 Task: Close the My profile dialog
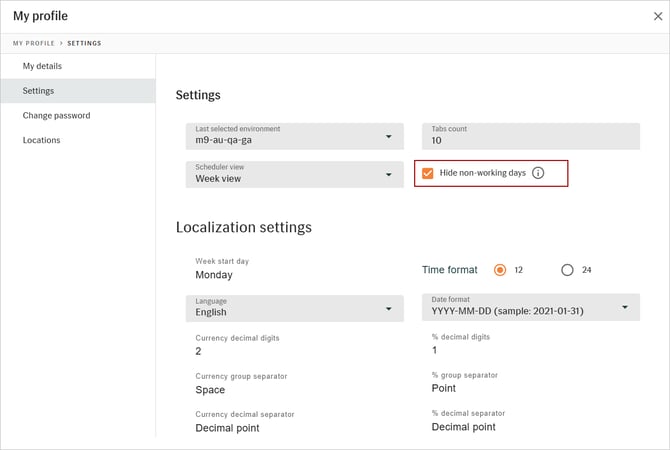tap(658, 16)
